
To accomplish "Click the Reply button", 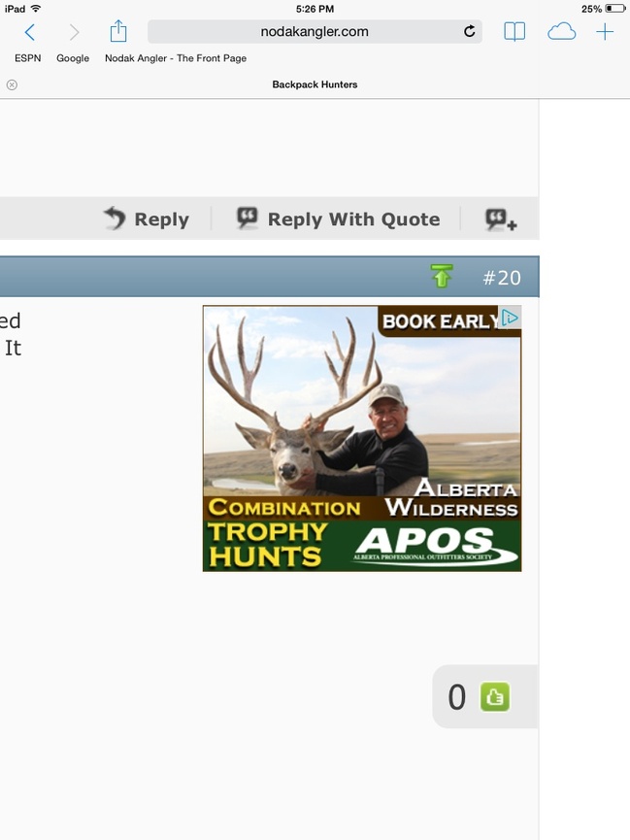I will [147, 219].
